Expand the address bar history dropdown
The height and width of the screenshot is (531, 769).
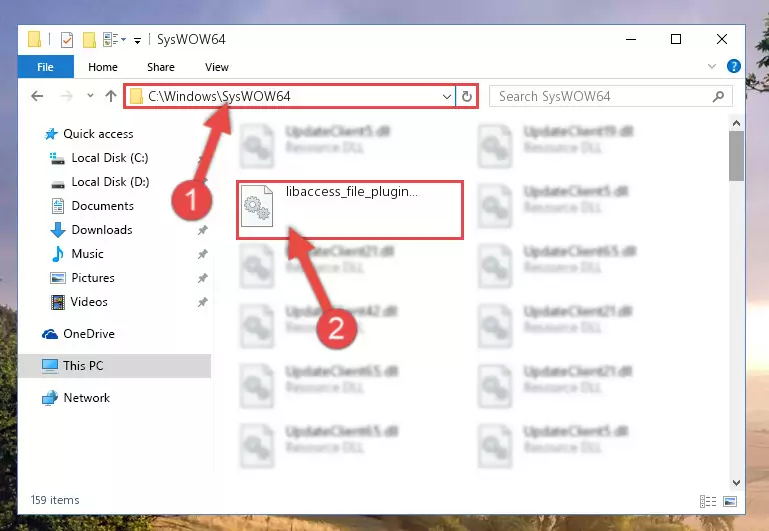[447, 97]
